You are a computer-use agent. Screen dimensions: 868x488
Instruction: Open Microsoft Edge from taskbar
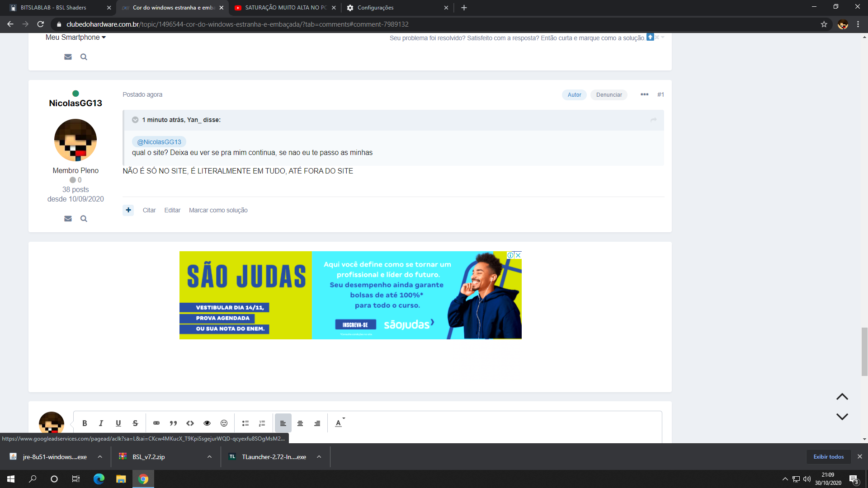[99, 479]
